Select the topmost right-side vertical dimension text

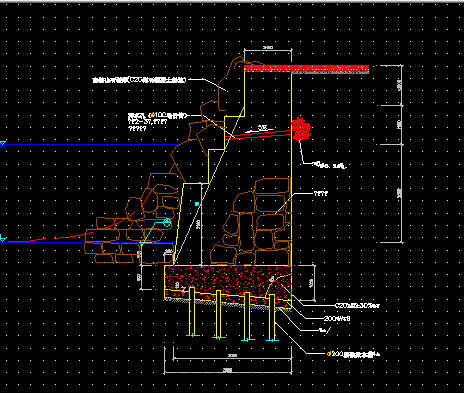pos(399,84)
